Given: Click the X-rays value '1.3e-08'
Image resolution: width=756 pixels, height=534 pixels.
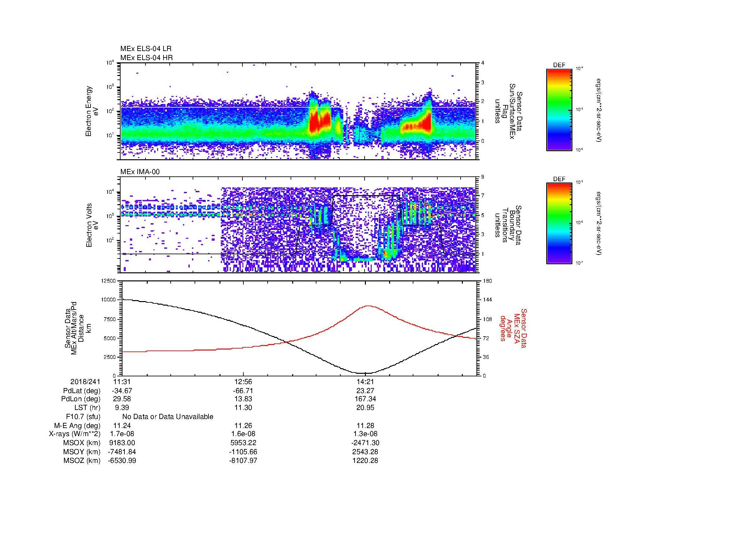Looking at the screenshot, I should pos(365,434).
